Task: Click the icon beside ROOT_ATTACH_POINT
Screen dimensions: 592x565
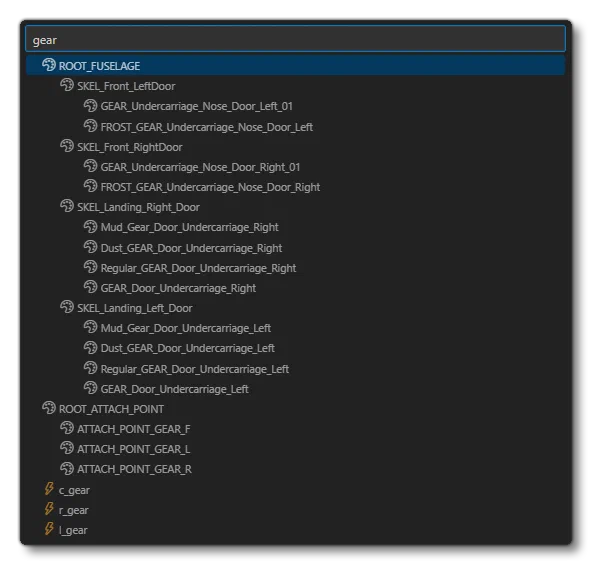Action: coord(49,408)
